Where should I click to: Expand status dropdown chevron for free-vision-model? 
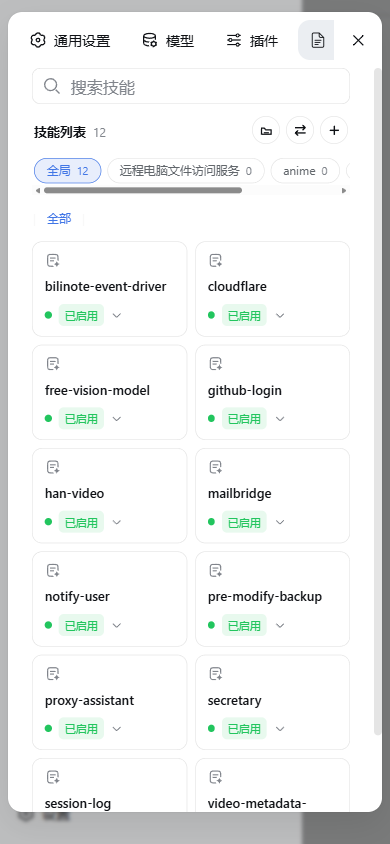pyautogui.click(x=117, y=419)
